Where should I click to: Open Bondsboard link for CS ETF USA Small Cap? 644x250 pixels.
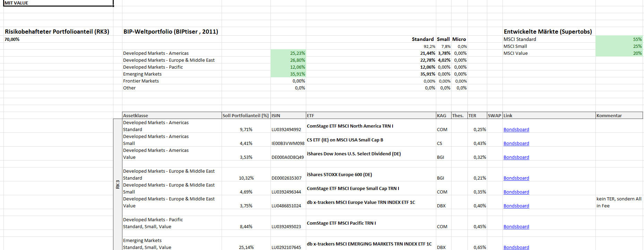point(516,143)
